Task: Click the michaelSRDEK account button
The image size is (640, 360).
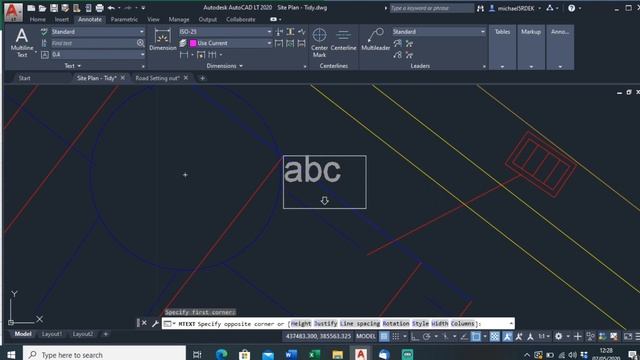Action: pyautogui.click(x=516, y=8)
